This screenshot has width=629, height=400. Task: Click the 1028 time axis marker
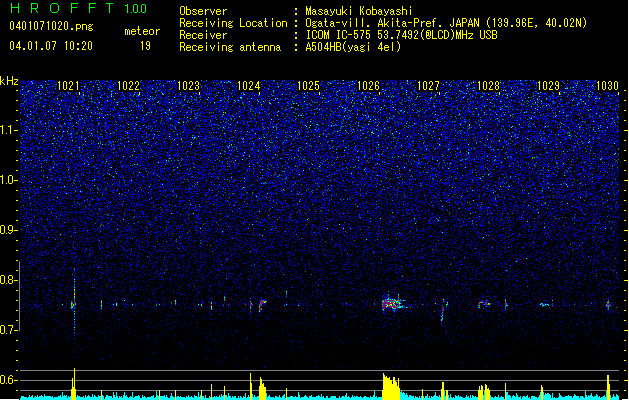click(488, 85)
